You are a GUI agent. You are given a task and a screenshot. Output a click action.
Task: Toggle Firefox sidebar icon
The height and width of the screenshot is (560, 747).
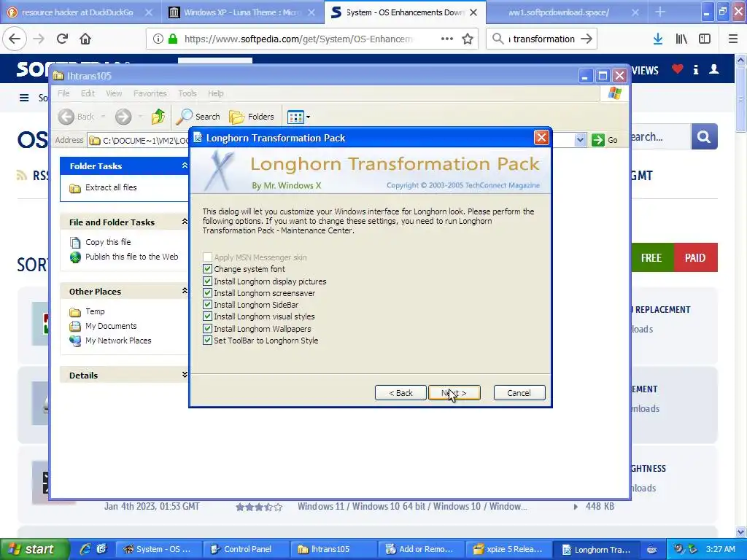tap(705, 39)
